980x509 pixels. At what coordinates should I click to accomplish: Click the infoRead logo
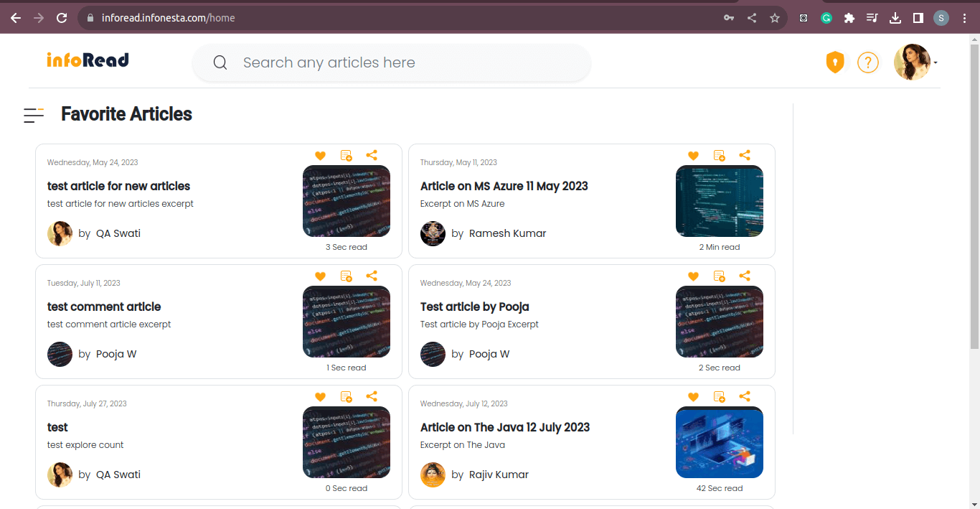88,60
